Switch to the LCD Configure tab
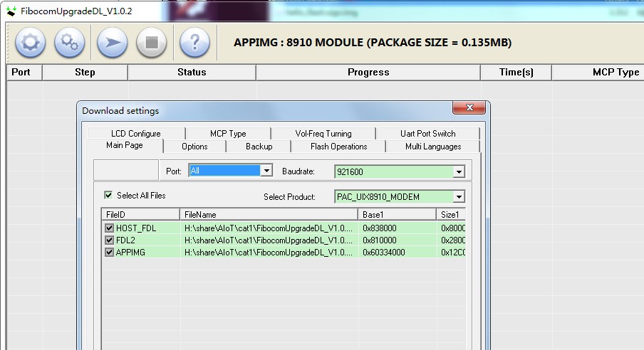The width and height of the screenshot is (644, 350). click(x=136, y=133)
